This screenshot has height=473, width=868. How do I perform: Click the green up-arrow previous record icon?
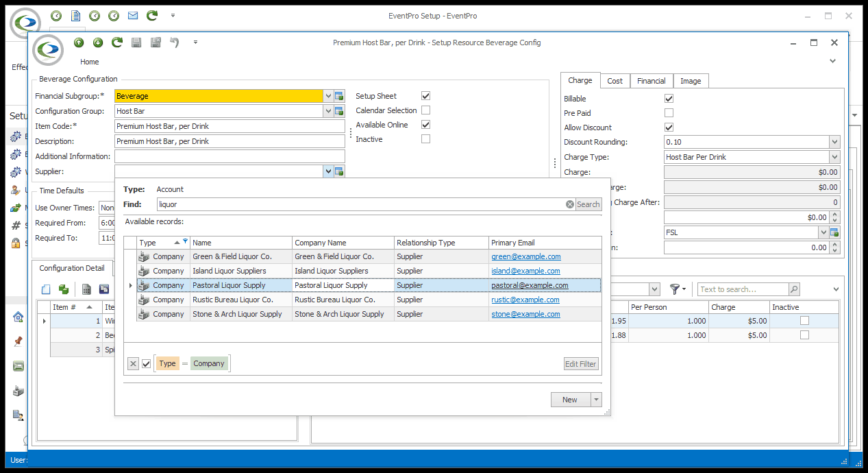point(79,43)
